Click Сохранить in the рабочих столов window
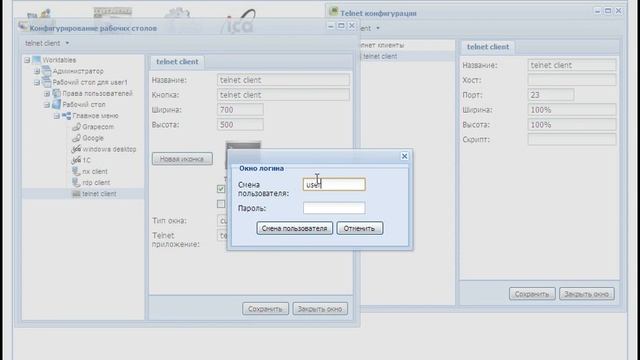This screenshot has width=640, height=360. pos(265,309)
